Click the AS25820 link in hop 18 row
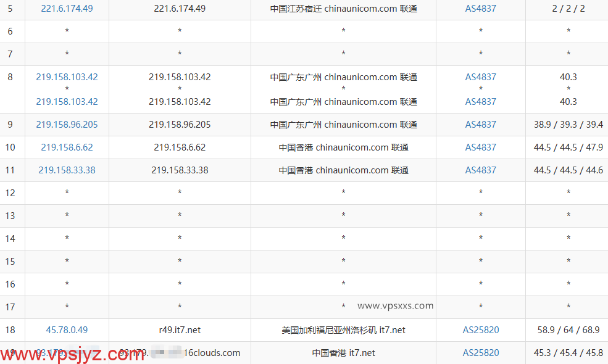 coord(480,330)
